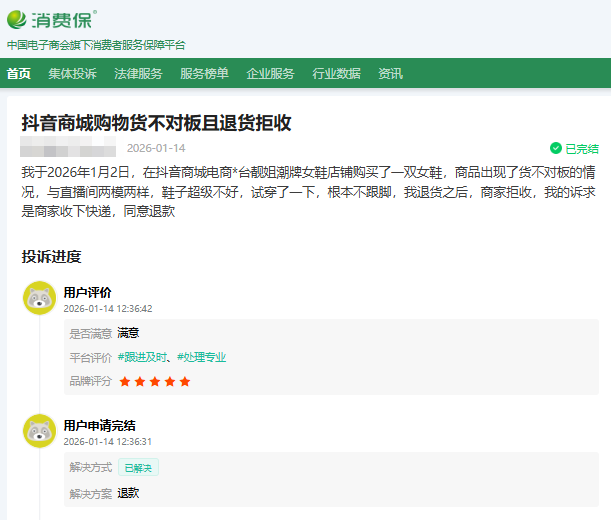This screenshot has width=611, height=520.
Task: Open the 资讯 section
Action: point(390,74)
